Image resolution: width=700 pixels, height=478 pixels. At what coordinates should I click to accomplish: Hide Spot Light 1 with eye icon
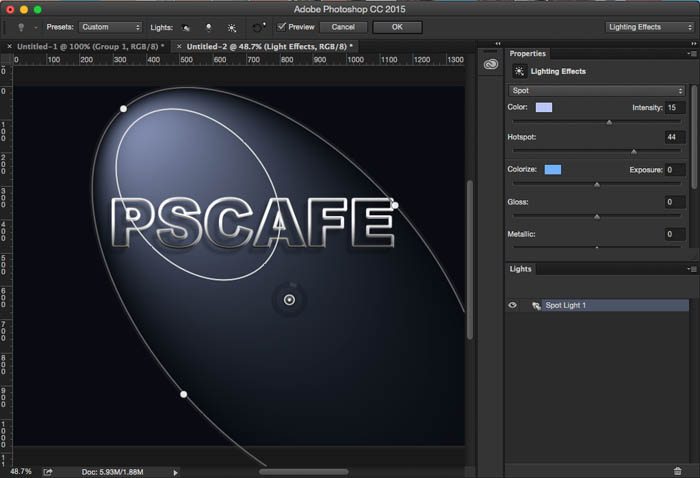coord(512,305)
